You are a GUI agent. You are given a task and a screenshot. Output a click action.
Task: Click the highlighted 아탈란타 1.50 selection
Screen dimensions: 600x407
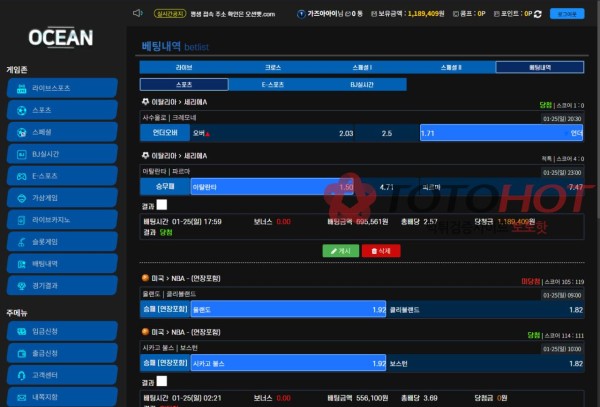pyautogui.click(x=272, y=186)
